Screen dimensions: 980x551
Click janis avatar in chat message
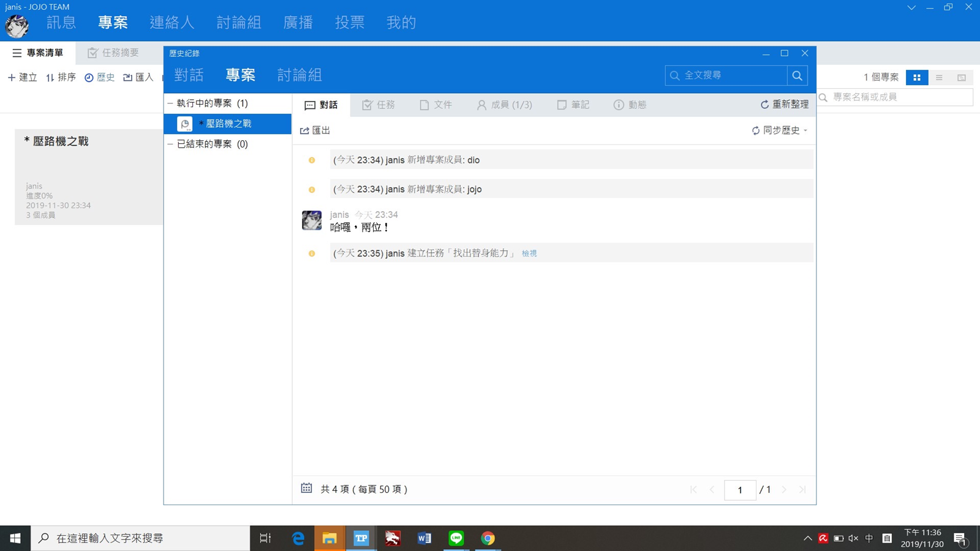pos(312,220)
